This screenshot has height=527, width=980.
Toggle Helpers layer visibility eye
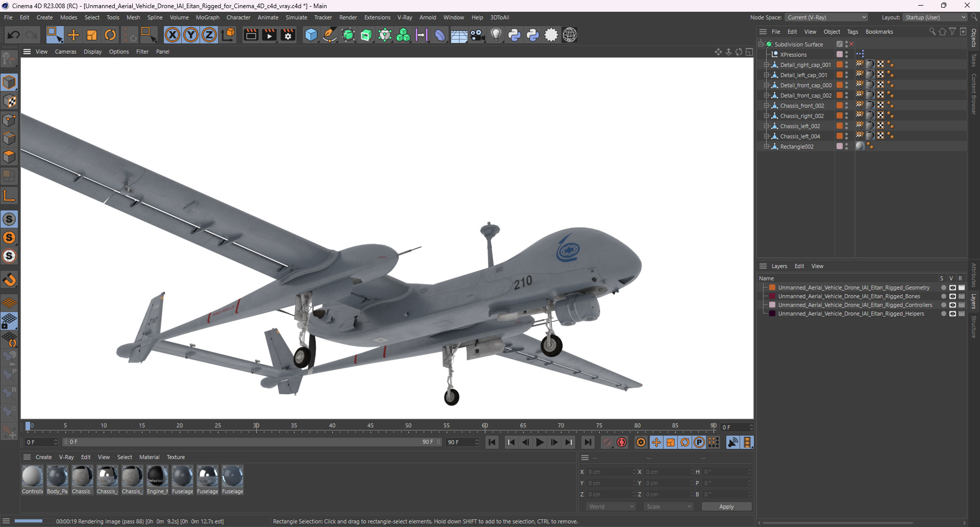coord(952,314)
